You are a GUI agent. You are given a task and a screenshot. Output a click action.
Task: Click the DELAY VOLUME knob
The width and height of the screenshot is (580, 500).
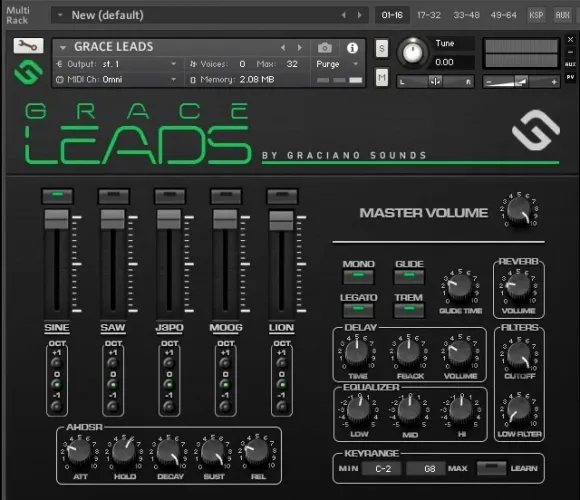460,352
